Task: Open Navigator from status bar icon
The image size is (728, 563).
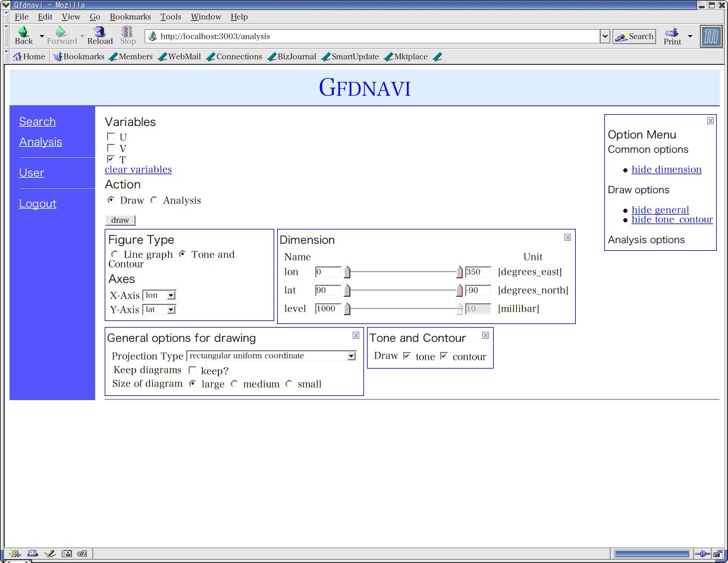Action: tap(14, 553)
